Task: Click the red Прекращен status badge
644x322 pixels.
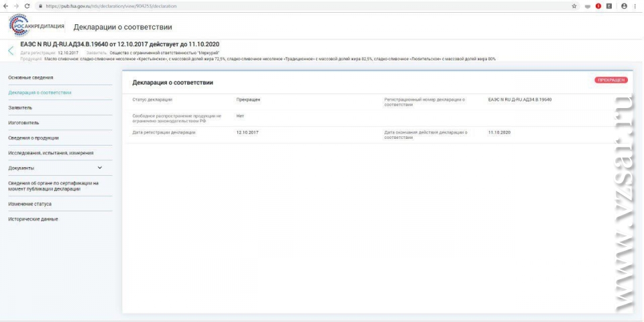Action: (x=610, y=80)
